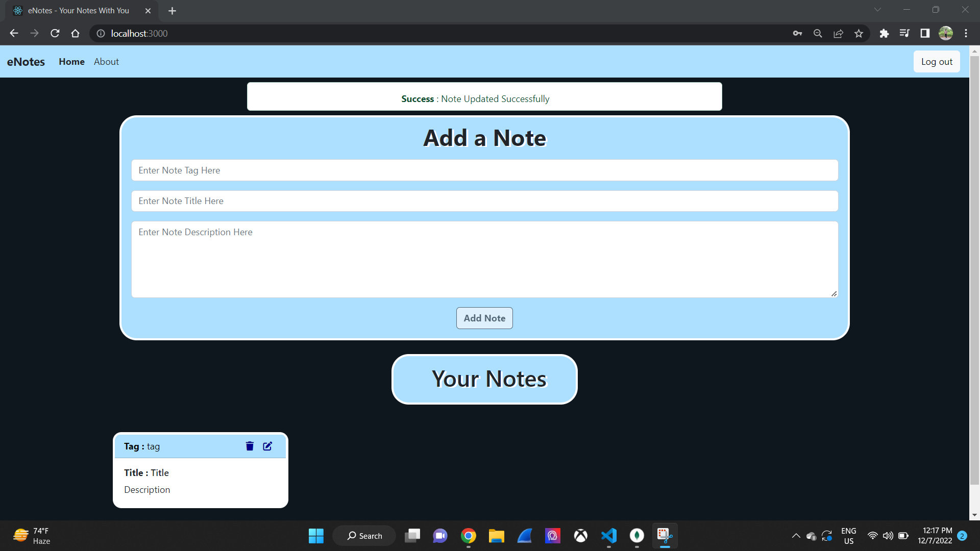
Task: Share this page using the share icon
Action: click(x=838, y=33)
